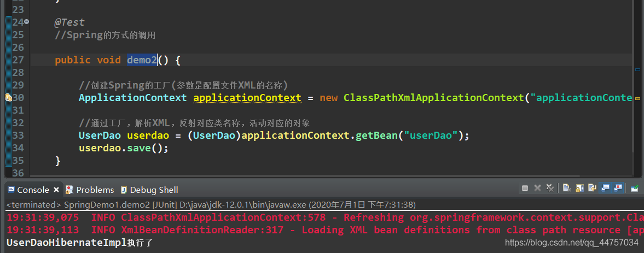Clear the console output
Screen dimensions: 644x253
pyautogui.click(x=567, y=188)
